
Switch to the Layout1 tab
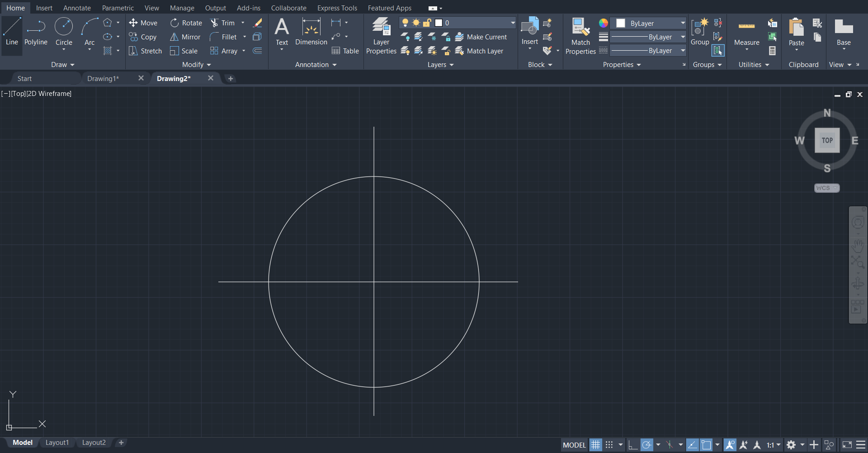57,443
